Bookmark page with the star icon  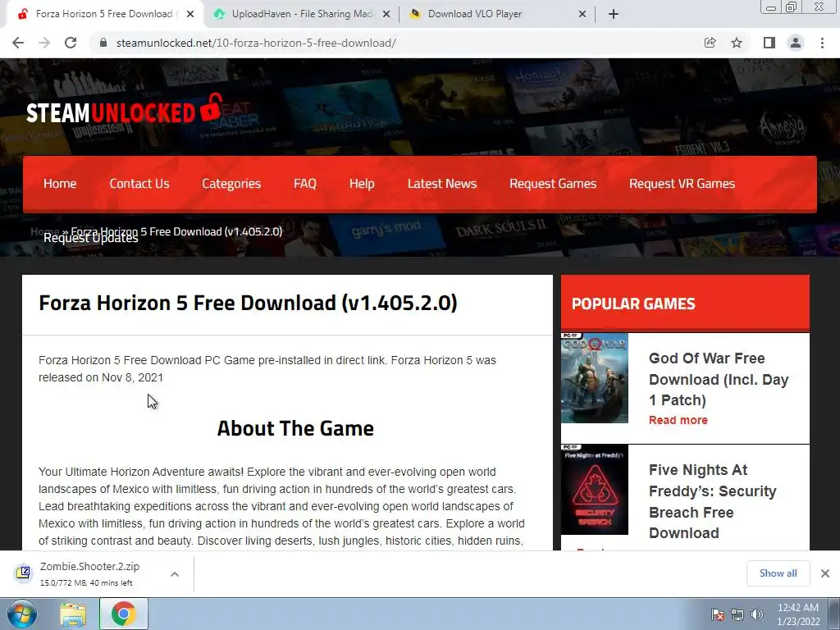pos(737,43)
